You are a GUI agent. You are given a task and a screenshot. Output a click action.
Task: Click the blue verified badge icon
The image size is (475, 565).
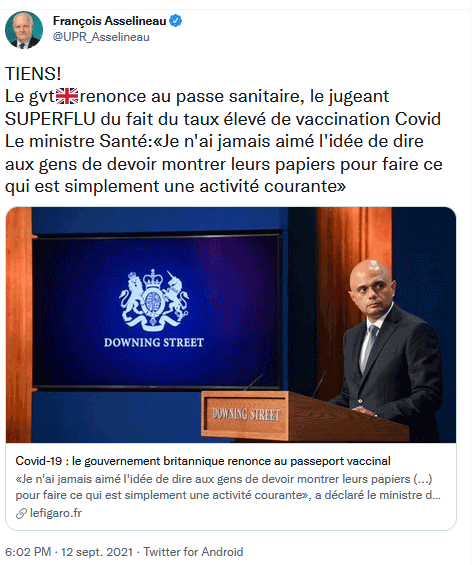tap(176, 21)
